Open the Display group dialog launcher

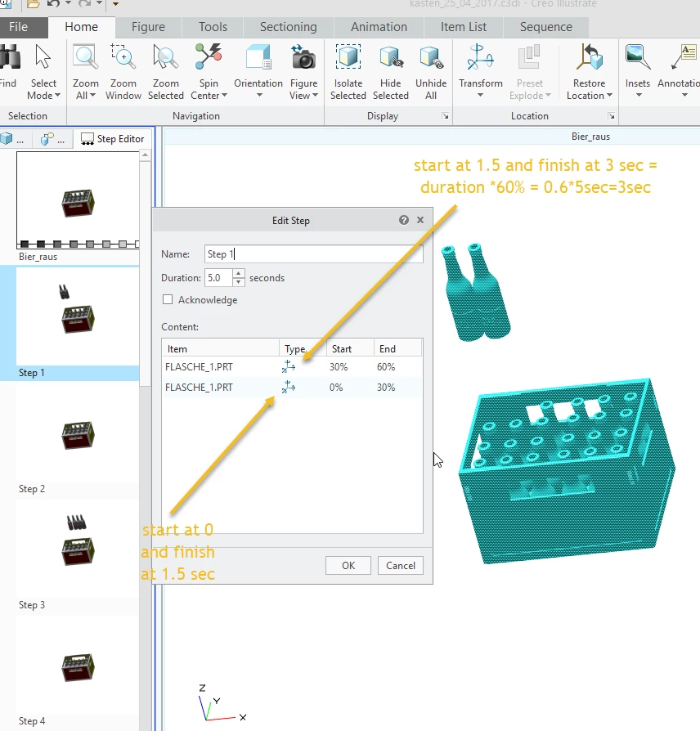446,116
